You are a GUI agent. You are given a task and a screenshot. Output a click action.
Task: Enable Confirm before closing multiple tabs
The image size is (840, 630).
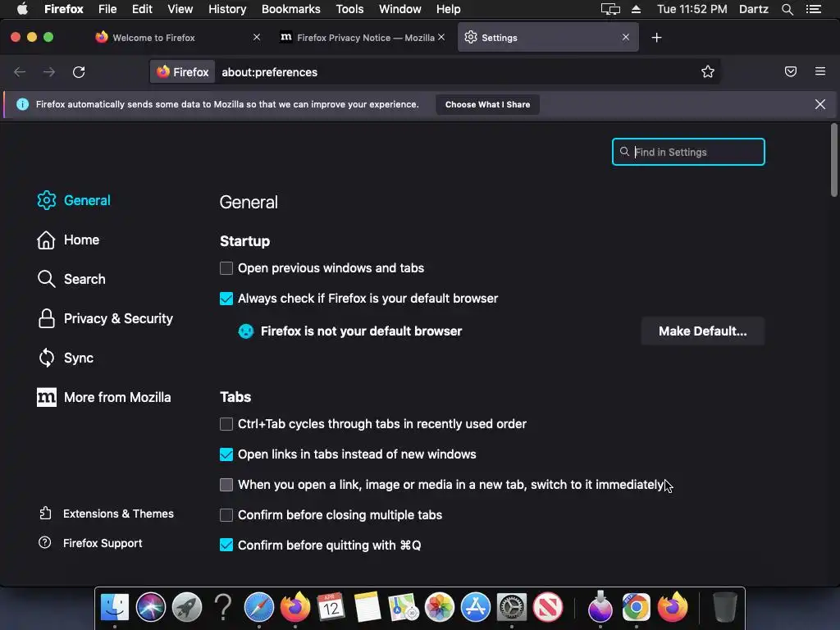coord(226,515)
